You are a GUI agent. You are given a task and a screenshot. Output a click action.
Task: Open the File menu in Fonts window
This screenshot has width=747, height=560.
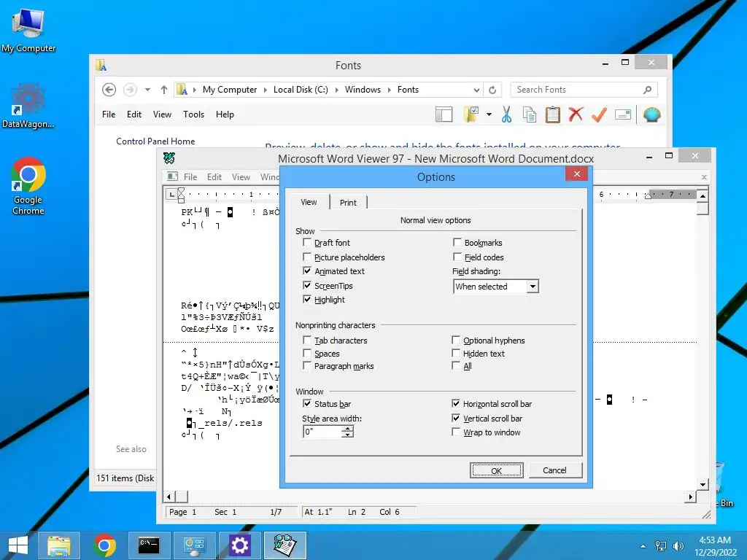pyautogui.click(x=109, y=114)
